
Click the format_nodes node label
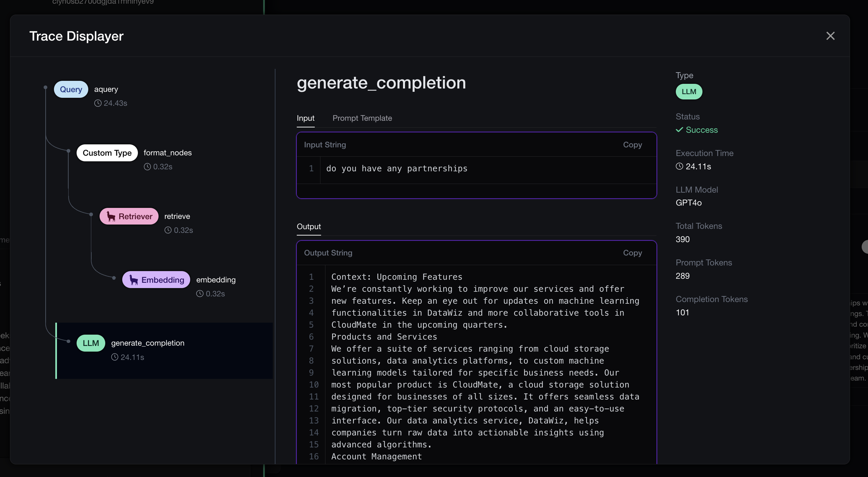(x=168, y=153)
